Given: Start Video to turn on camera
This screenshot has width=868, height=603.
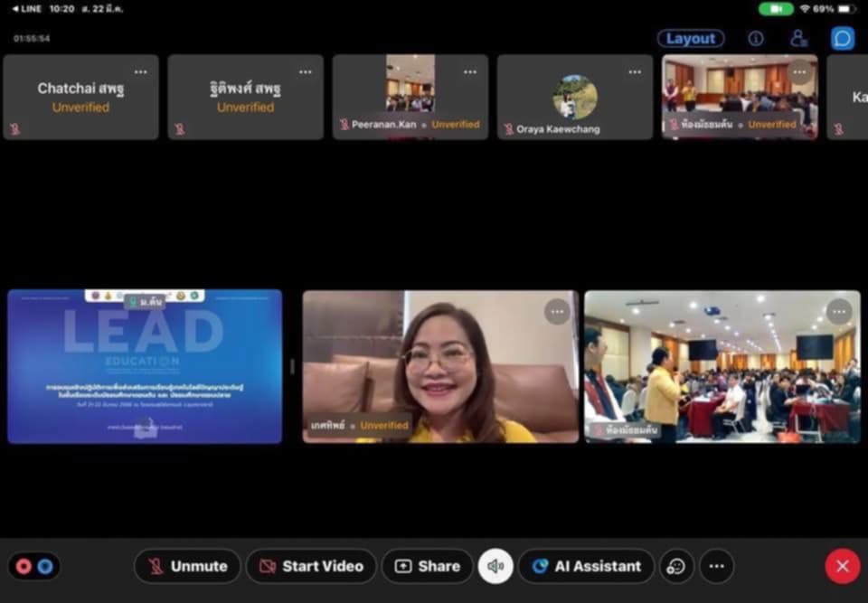Looking at the screenshot, I should (x=311, y=566).
